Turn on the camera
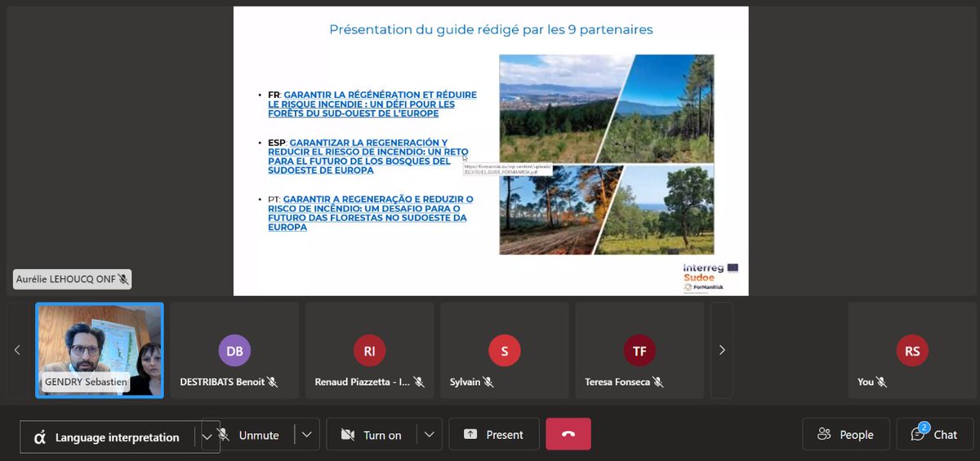 click(372, 435)
